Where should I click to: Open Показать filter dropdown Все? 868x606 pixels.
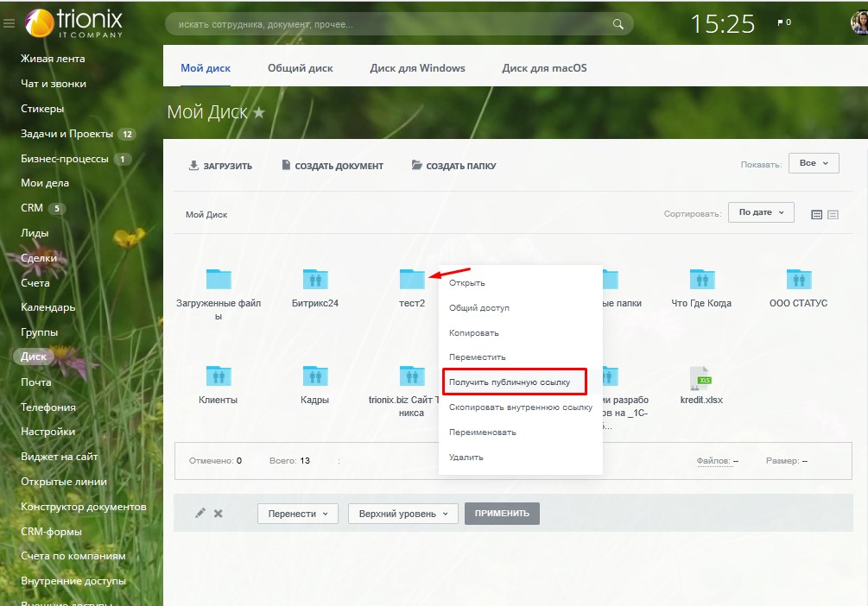tap(814, 163)
